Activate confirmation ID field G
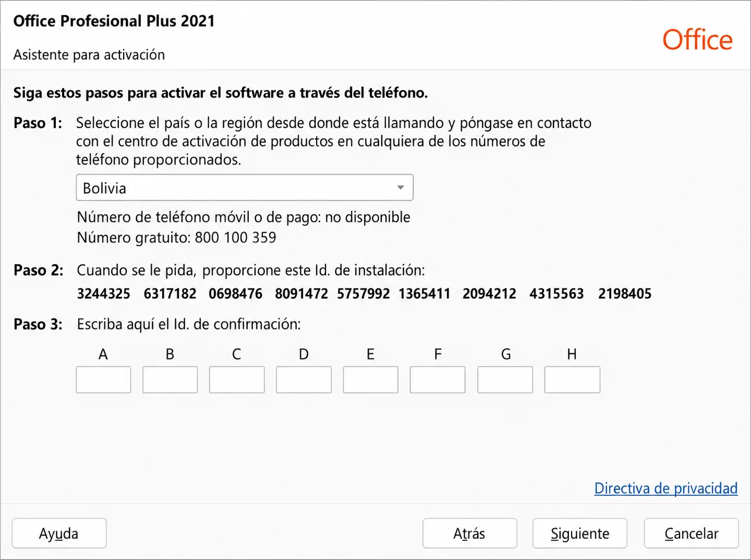Viewport: 751px width, 560px height. (x=505, y=380)
